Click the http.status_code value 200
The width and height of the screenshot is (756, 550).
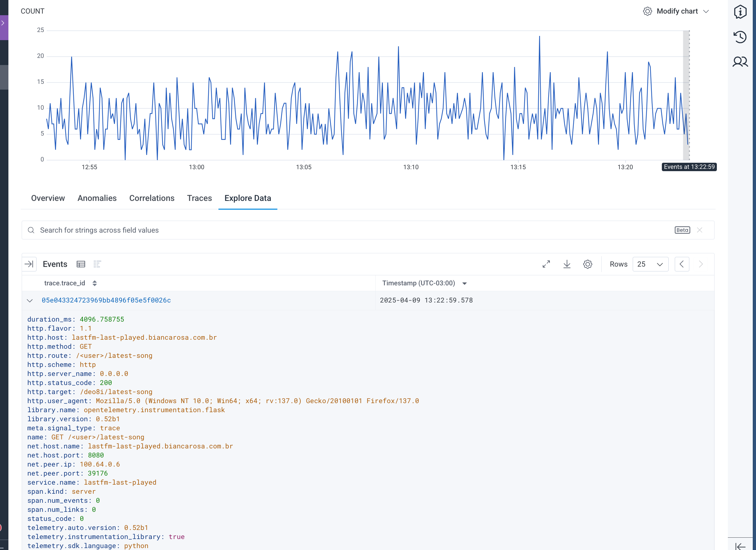coord(106,383)
